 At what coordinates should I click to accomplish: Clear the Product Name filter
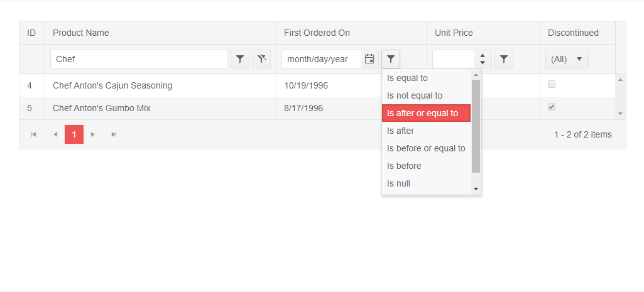click(x=261, y=59)
